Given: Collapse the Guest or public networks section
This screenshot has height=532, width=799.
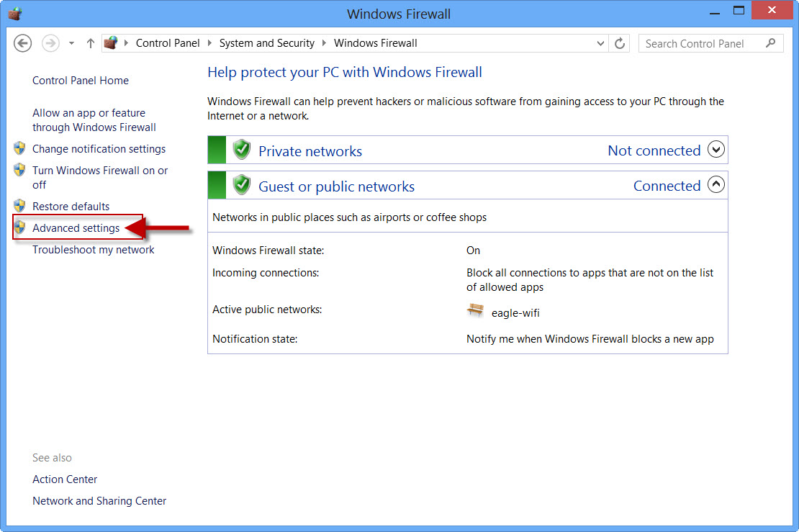Looking at the screenshot, I should [716, 185].
